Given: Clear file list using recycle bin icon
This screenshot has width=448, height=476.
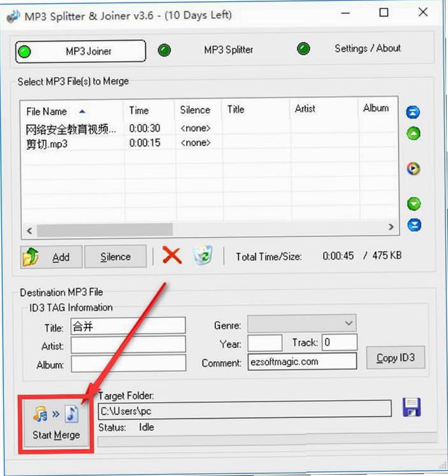Looking at the screenshot, I should [x=203, y=255].
